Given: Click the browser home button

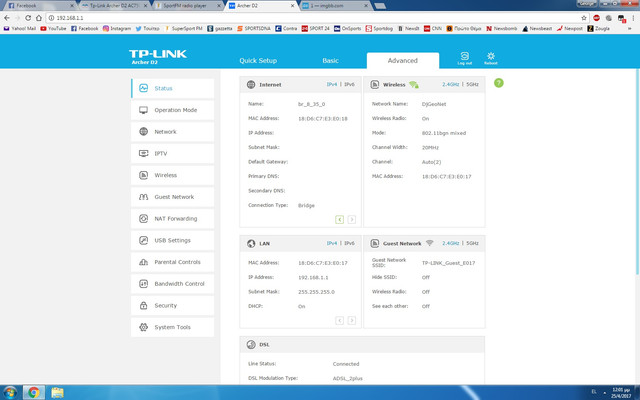Looking at the screenshot, I should coord(39,18).
